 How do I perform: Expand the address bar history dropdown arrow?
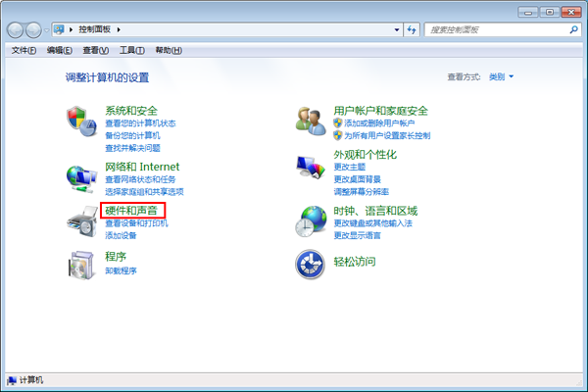[x=395, y=30]
